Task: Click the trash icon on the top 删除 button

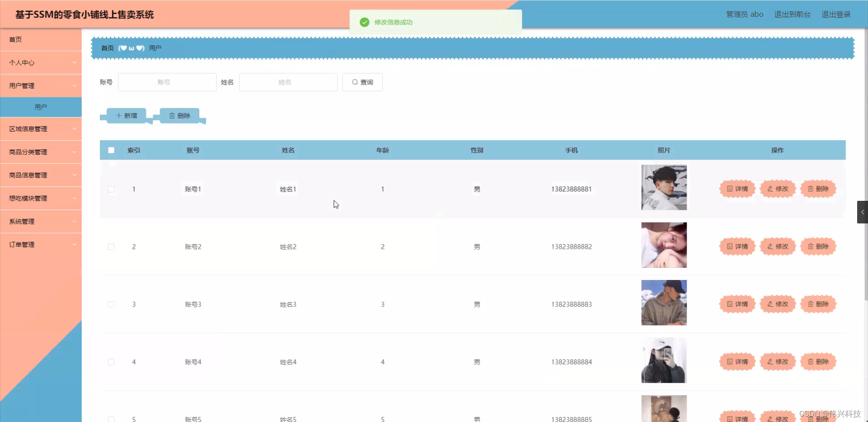Action: (x=172, y=115)
